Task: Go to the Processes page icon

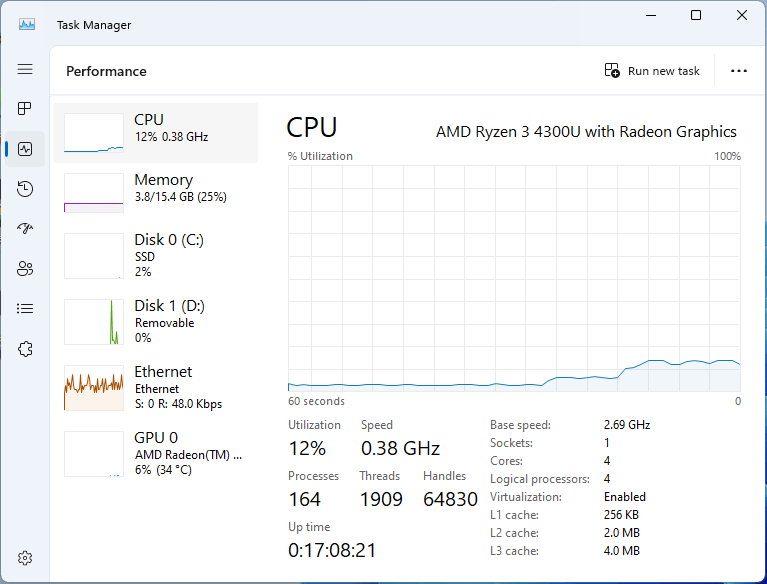Action: (x=25, y=109)
